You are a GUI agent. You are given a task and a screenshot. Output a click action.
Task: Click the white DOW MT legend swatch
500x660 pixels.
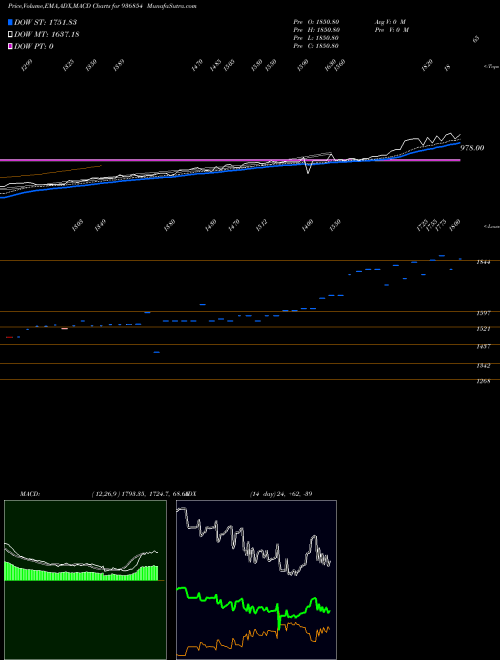click(10, 35)
